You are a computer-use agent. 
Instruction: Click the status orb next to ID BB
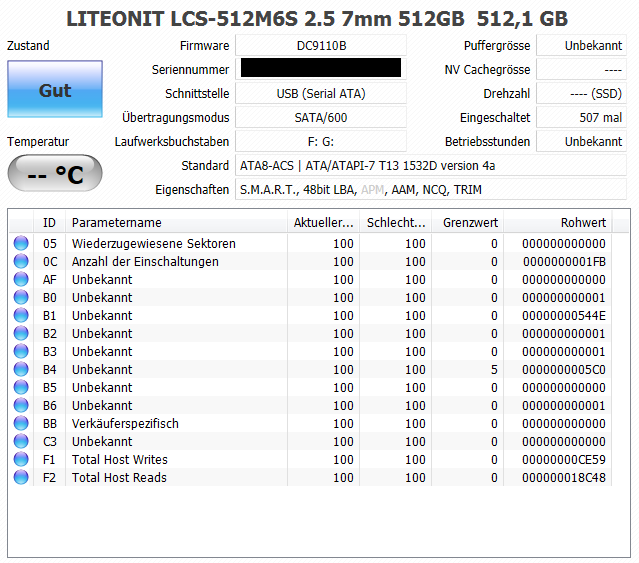[x=21, y=423]
